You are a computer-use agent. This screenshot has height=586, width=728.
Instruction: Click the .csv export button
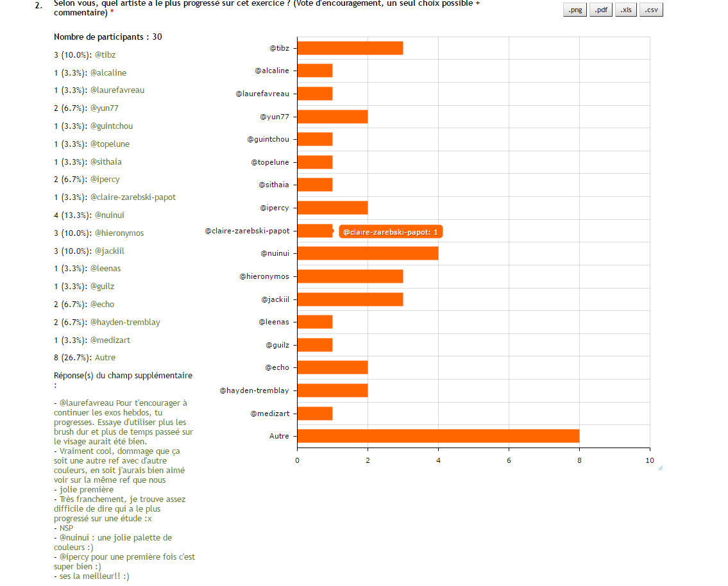coord(651,10)
